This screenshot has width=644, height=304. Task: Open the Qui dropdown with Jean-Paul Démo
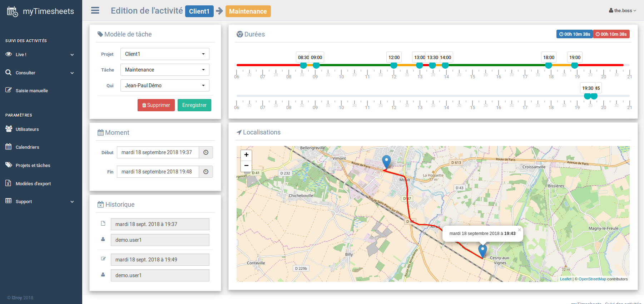pos(165,85)
